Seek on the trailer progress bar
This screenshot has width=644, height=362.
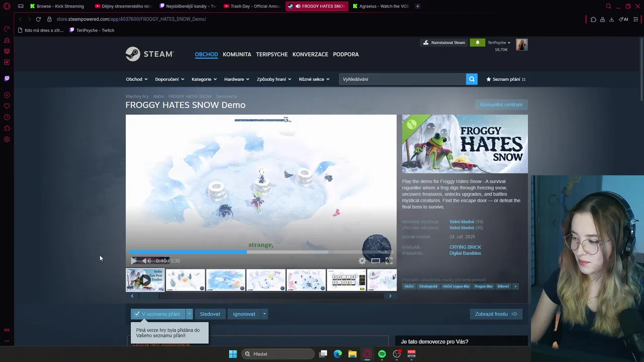click(261, 252)
